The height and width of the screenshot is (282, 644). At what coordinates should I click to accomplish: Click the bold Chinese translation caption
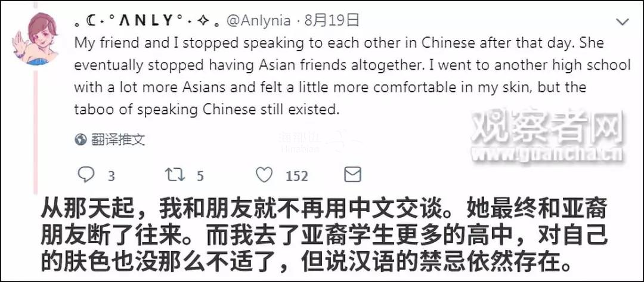tap(322, 234)
